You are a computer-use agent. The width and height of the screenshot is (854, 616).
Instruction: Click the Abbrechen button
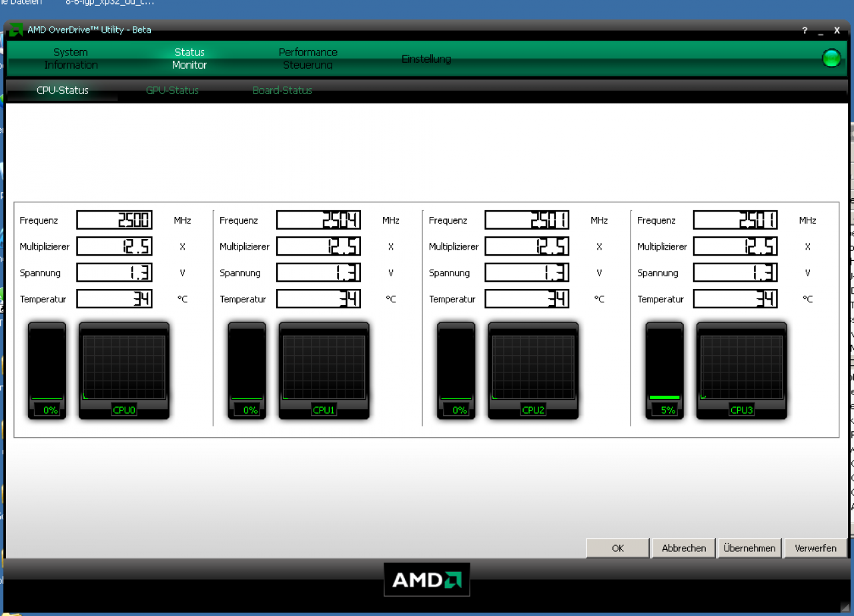click(x=684, y=548)
